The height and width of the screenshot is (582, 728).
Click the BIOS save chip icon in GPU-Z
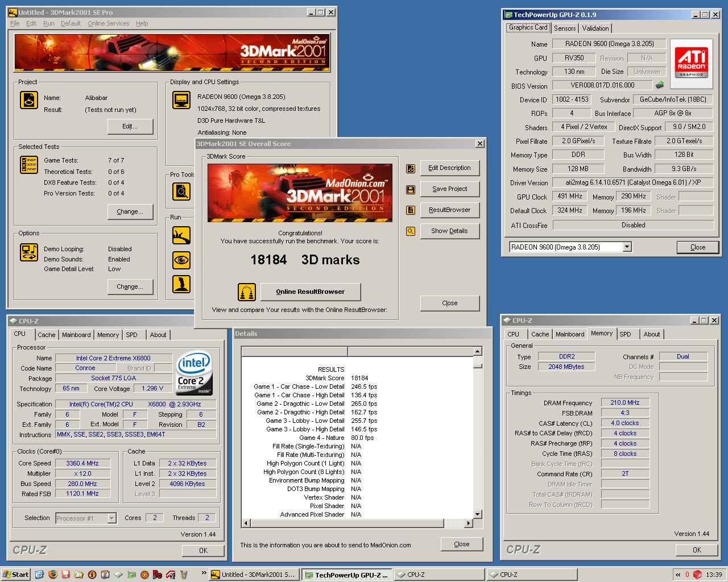660,86
